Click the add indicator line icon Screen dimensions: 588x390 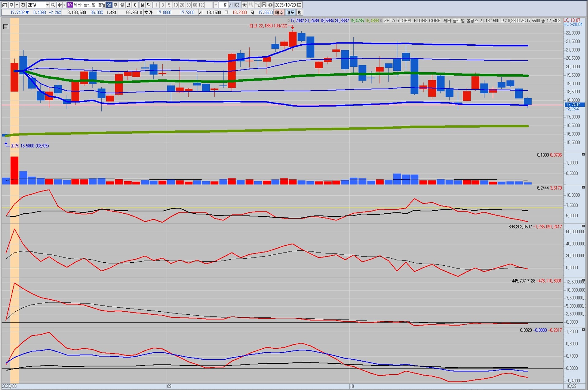point(257,5)
